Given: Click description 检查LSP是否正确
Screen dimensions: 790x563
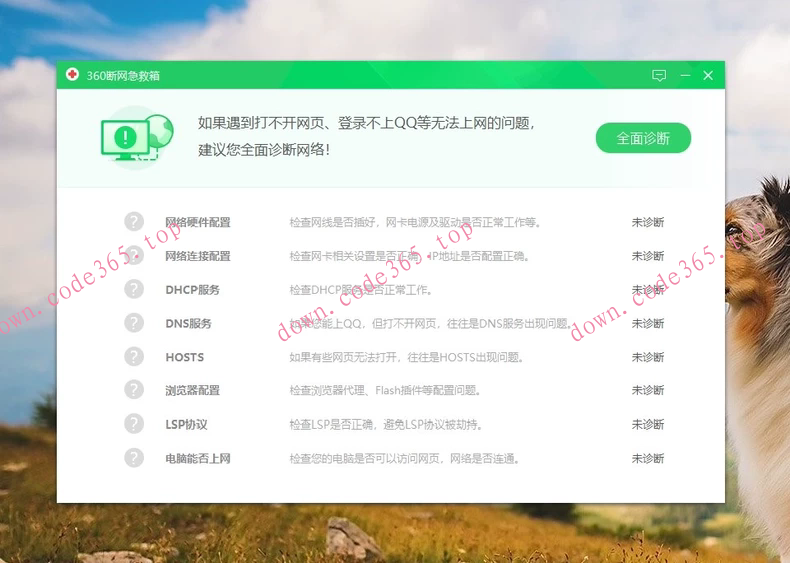Looking at the screenshot, I should coord(386,424).
